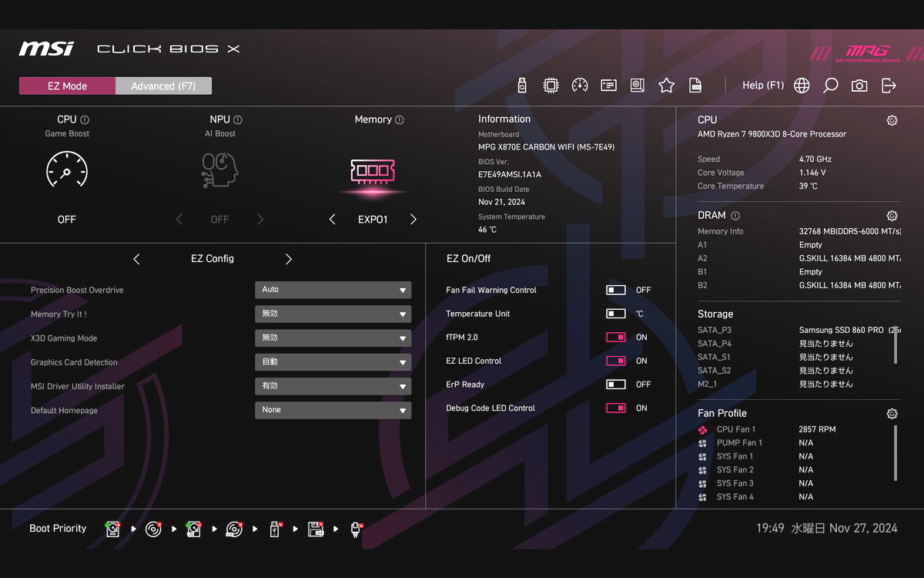Open Memory Try It ! dropdown

tap(333, 314)
